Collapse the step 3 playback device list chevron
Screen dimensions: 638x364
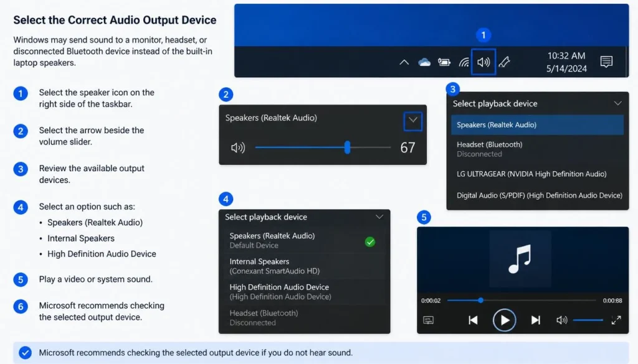[x=617, y=103]
